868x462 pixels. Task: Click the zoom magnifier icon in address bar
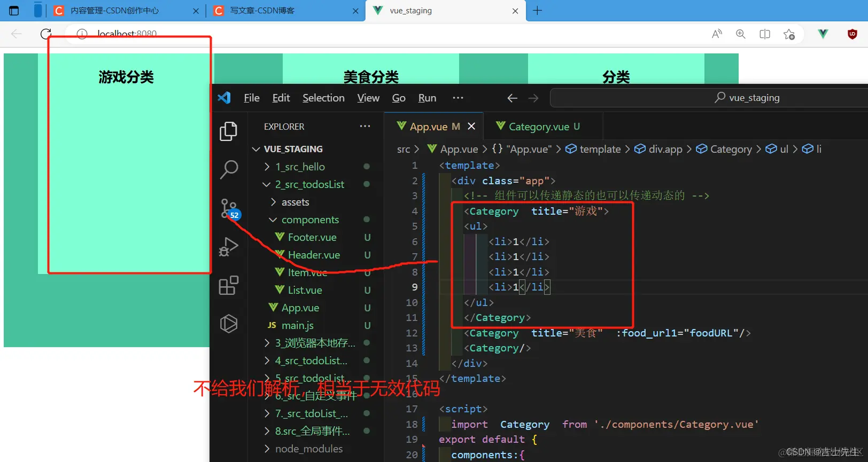tap(741, 34)
